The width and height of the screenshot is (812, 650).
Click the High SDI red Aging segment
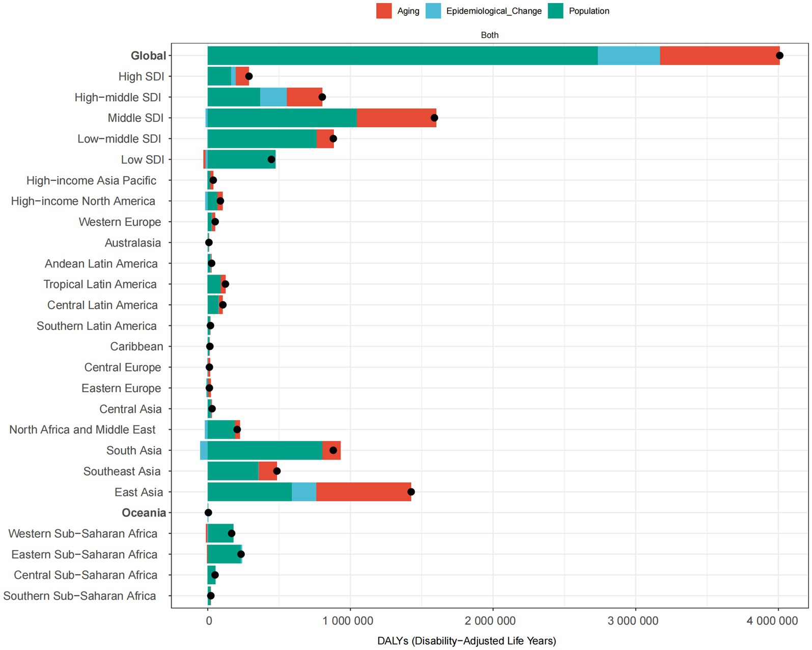pyautogui.click(x=242, y=76)
